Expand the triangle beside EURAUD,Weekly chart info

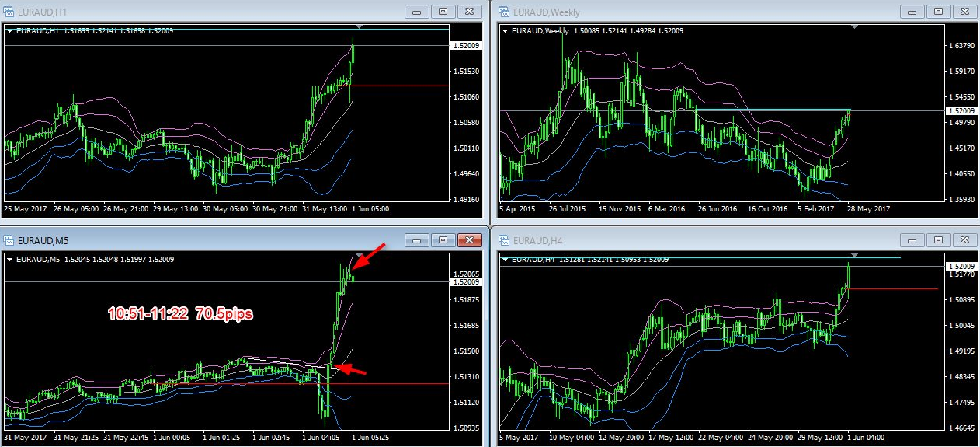[x=505, y=31]
